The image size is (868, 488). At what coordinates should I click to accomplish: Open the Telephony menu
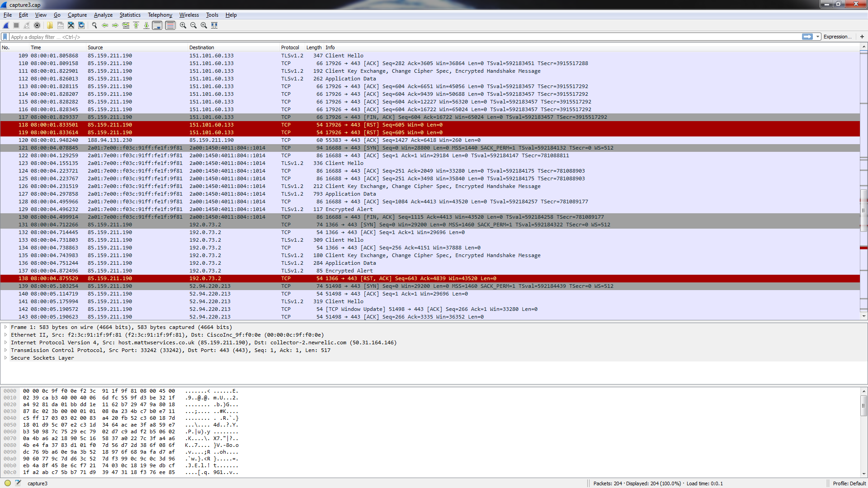click(160, 15)
